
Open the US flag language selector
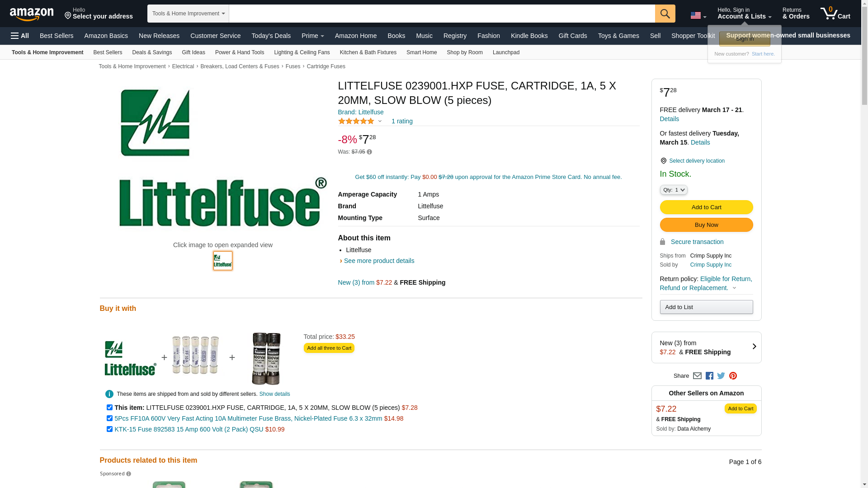click(698, 15)
